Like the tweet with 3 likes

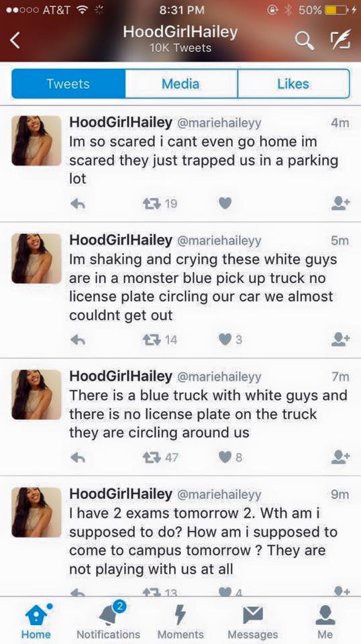click(x=225, y=339)
